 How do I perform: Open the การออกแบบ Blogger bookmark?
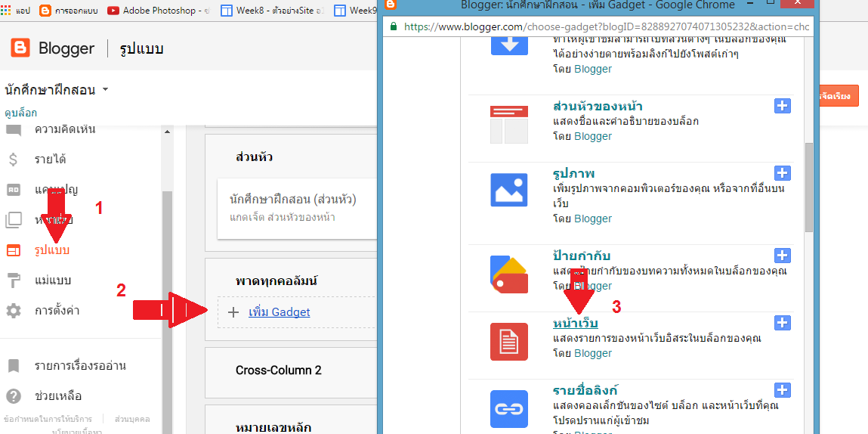click(70, 11)
